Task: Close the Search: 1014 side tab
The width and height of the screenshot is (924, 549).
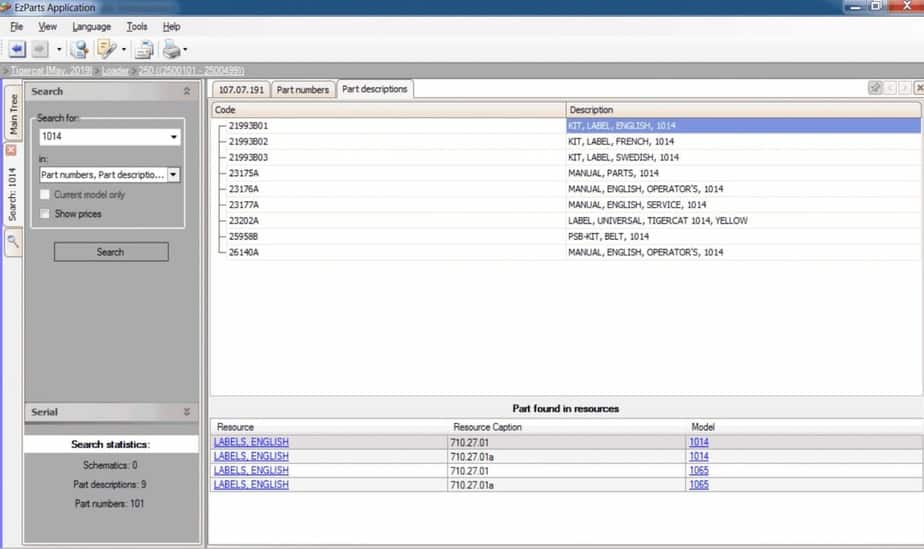Action: click(12, 149)
